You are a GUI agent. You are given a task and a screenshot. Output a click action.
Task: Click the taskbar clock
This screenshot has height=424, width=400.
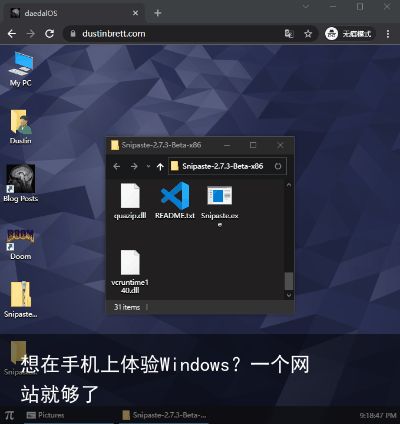click(x=378, y=416)
